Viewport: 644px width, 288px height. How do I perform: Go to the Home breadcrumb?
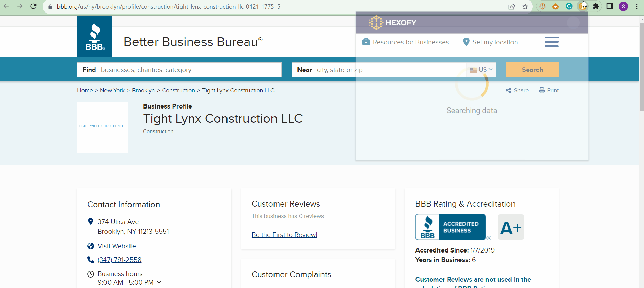click(x=85, y=90)
